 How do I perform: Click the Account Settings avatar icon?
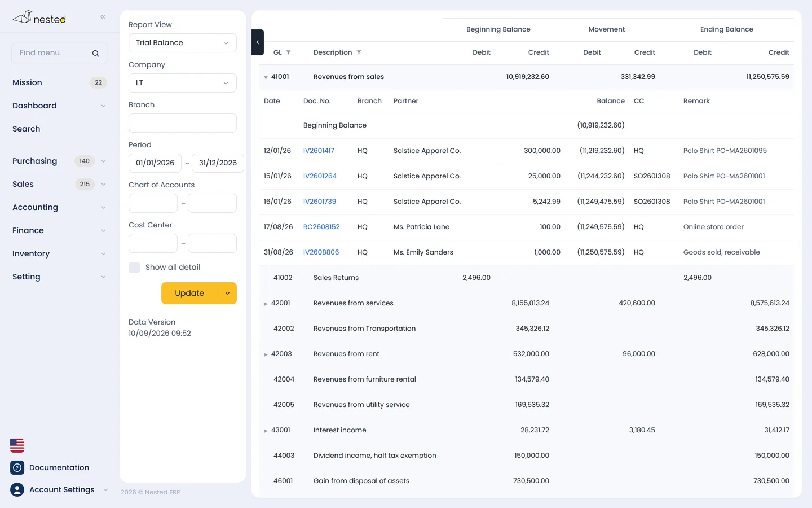17,489
